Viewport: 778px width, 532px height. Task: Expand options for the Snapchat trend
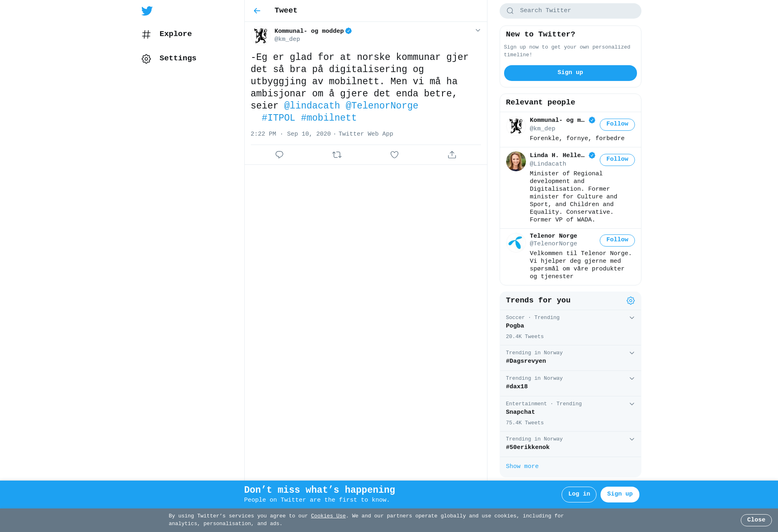click(632, 404)
